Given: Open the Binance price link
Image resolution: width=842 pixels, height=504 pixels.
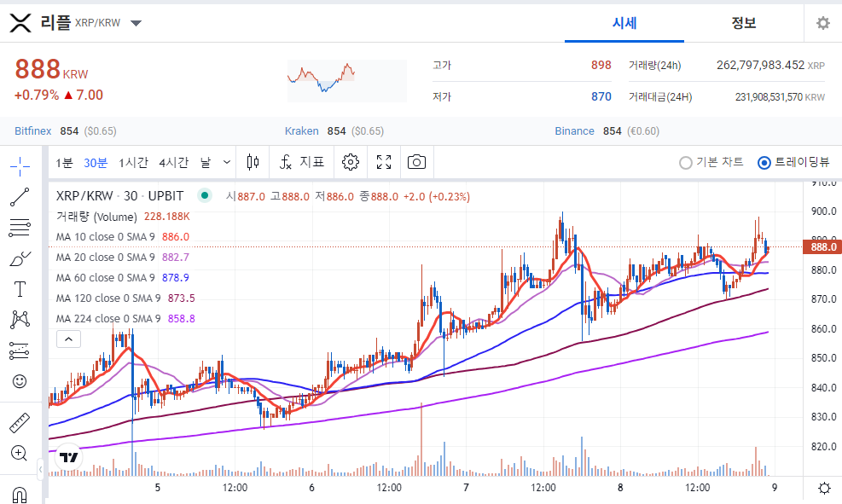Looking at the screenshot, I should pos(575,131).
